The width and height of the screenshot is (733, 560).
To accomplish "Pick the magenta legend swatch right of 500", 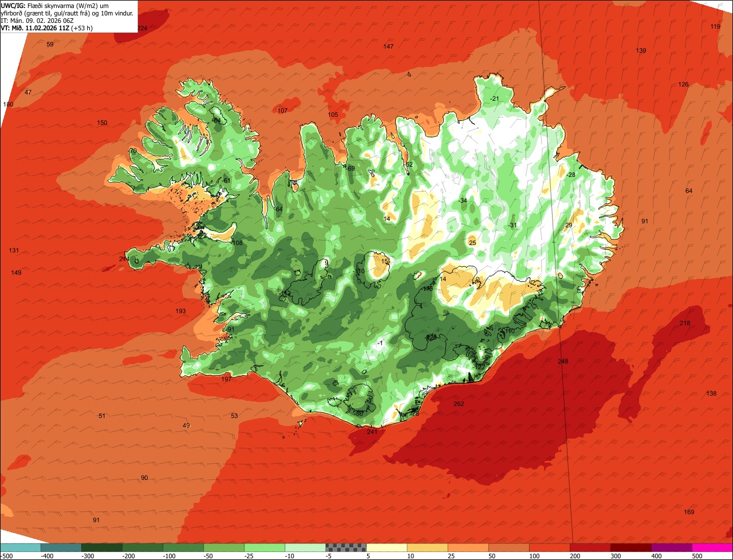I will (712, 547).
